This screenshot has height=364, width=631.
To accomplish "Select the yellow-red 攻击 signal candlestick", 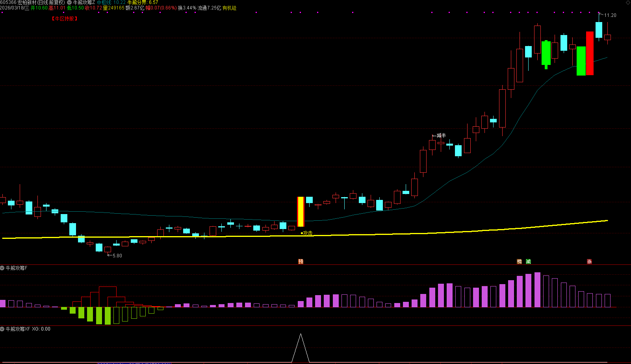I will tap(301, 212).
